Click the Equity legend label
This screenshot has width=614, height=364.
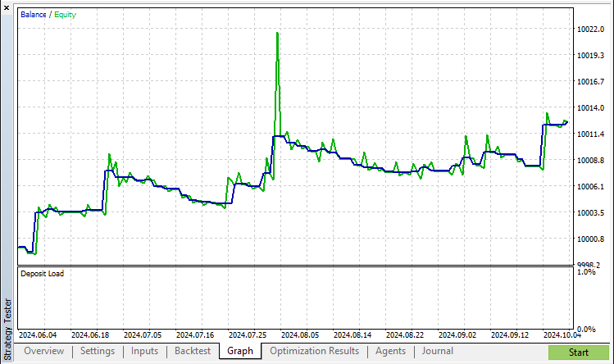(65, 15)
